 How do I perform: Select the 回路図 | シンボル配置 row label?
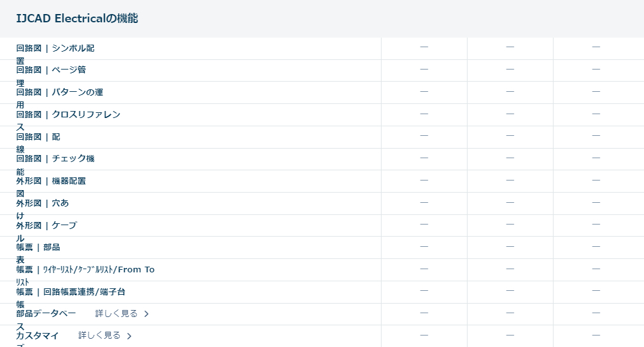point(55,48)
